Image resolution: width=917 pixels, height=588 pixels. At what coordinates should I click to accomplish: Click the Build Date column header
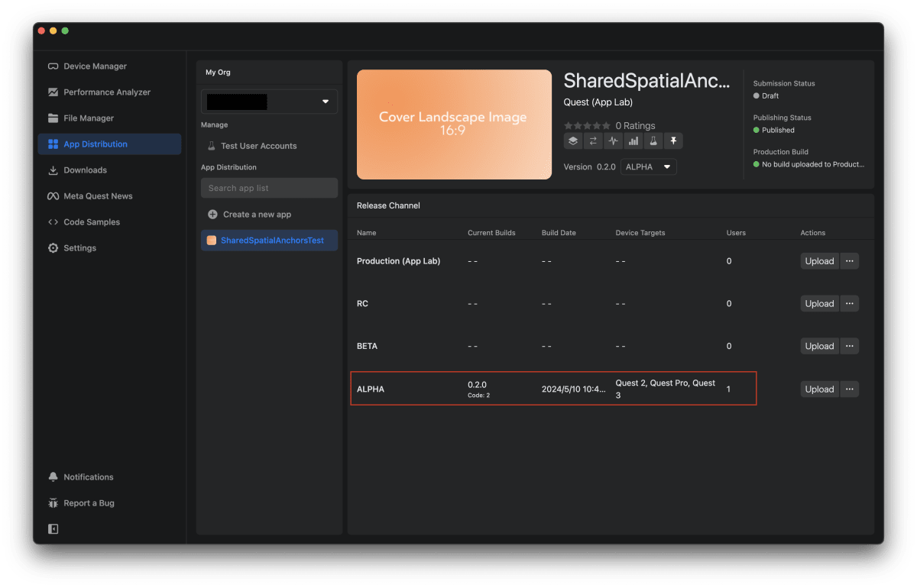(559, 233)
